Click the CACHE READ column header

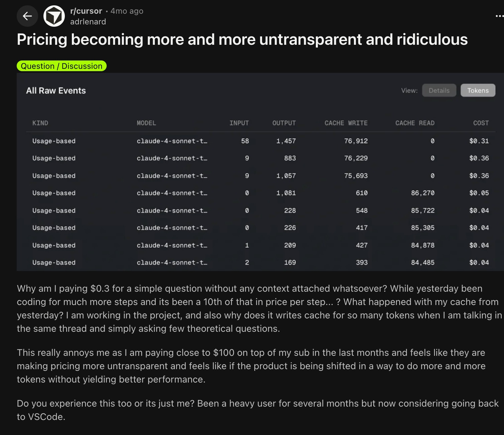(x=415, y=123)
